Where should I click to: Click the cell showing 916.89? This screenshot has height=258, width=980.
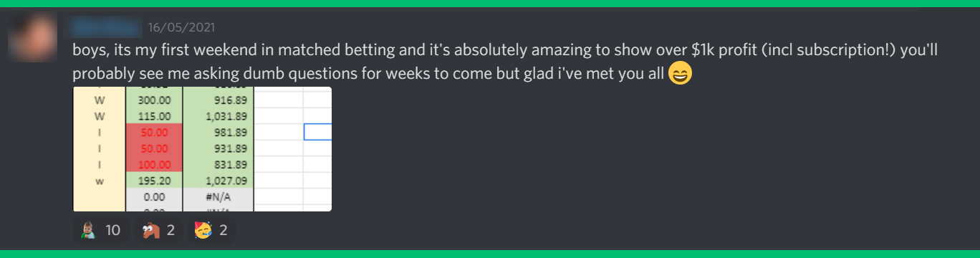[218, 100]
